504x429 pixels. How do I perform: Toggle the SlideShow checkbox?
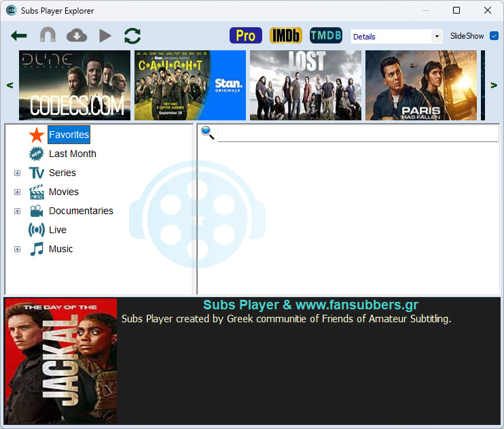click(x=494, y=36)
